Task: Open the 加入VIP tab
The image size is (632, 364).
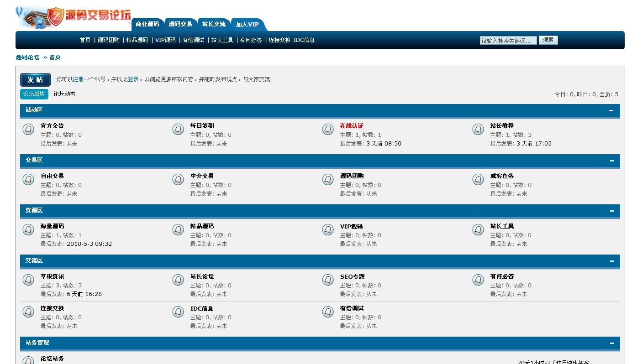Action: [248, 25]
